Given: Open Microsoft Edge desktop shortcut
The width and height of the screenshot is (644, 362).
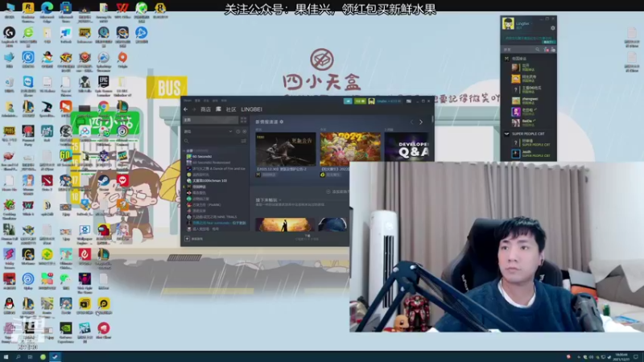Looking at the screenshot, I should tap(47, 8).
